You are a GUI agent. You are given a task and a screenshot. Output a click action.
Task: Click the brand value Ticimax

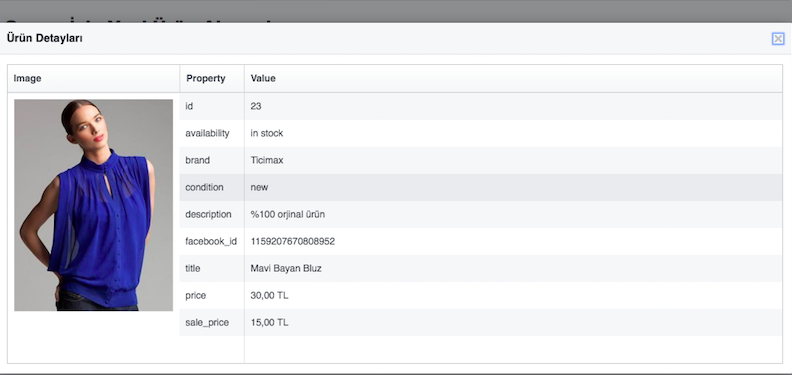(267, 160)
